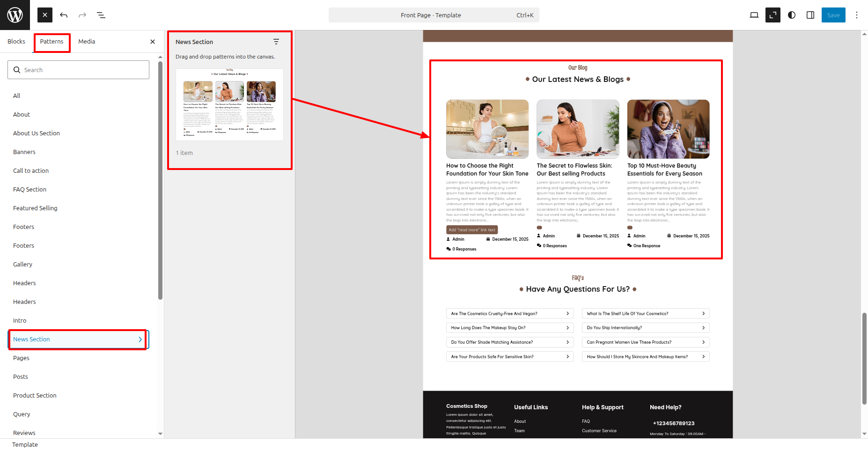Toggle the Styles half-circle icon

click(x=792, y=15)
